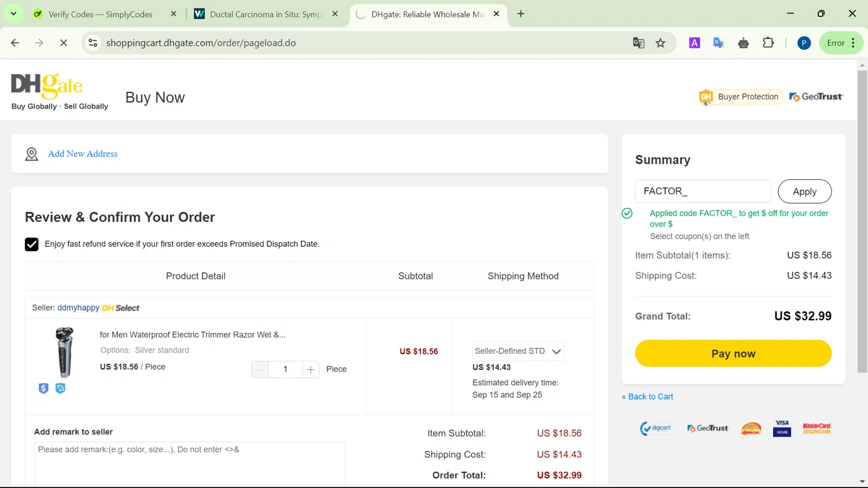Image resolution: width=868 pixels, height=488 pixels.
Task: Close the Ductal Carcinoma in Situ tab
Action: coord(335,14)
